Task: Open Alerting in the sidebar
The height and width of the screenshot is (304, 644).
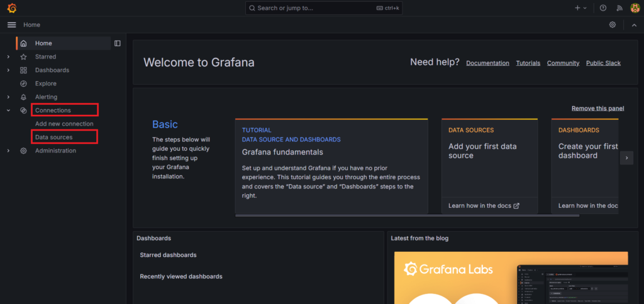Action: pos(46,97)
